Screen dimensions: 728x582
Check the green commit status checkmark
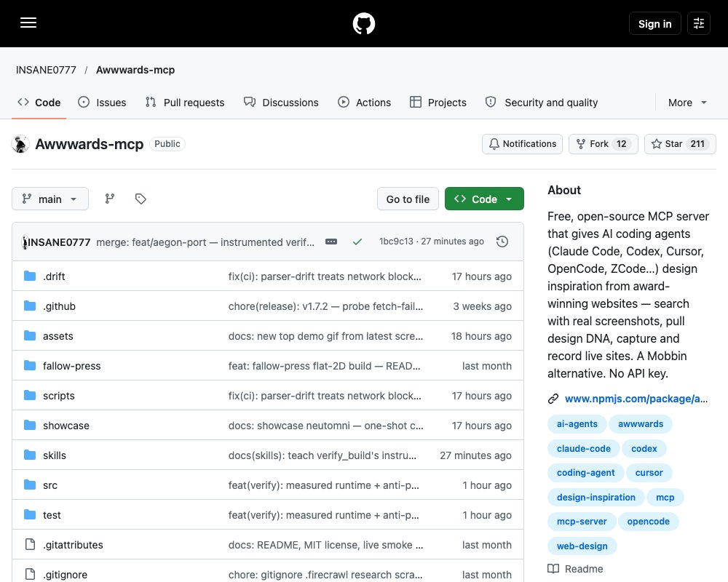[357, 242]
